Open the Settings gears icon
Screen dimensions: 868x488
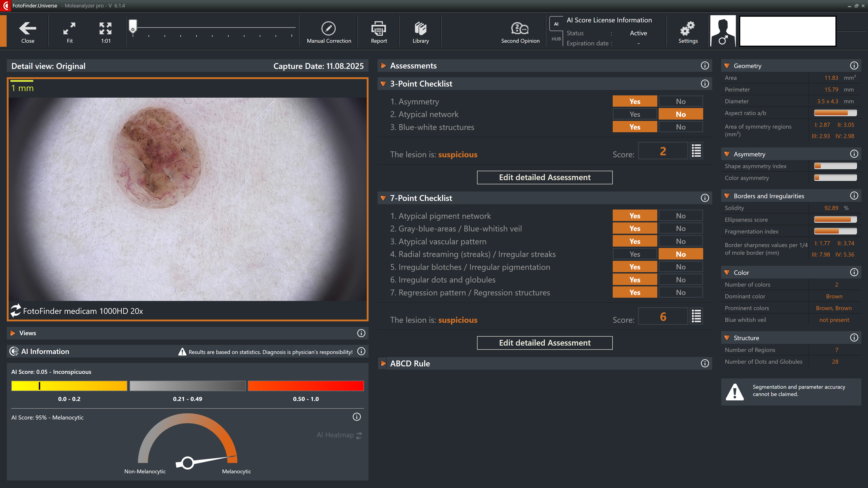(x=687, y=29)
